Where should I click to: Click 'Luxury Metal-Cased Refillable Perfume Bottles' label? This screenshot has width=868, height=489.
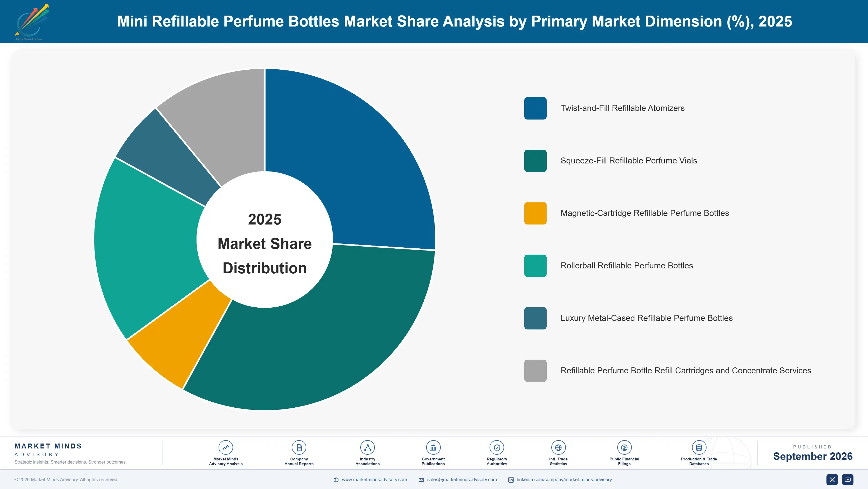[x=646, y=318]
